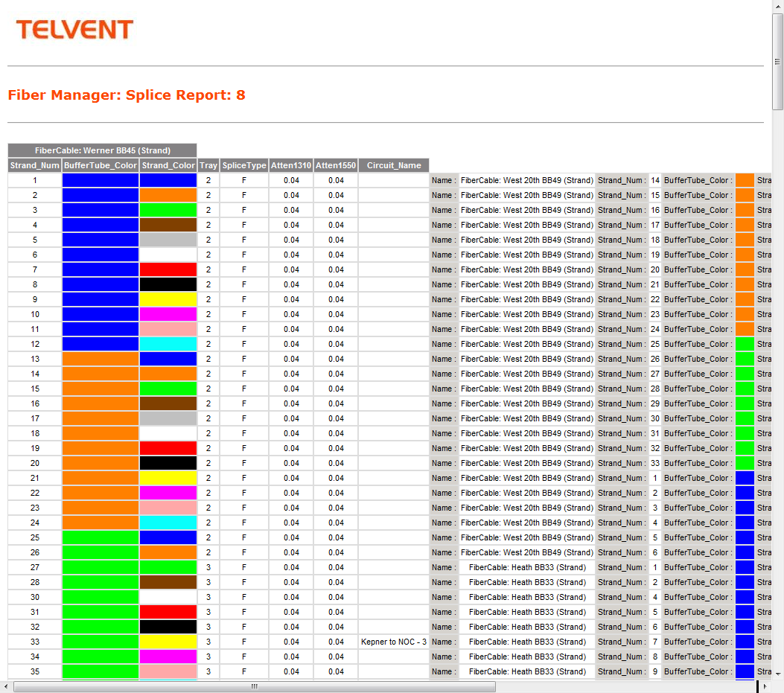Click the Tray value 3 in row 30
Viewport: 784px width, 693px height.
coord(208,597)
